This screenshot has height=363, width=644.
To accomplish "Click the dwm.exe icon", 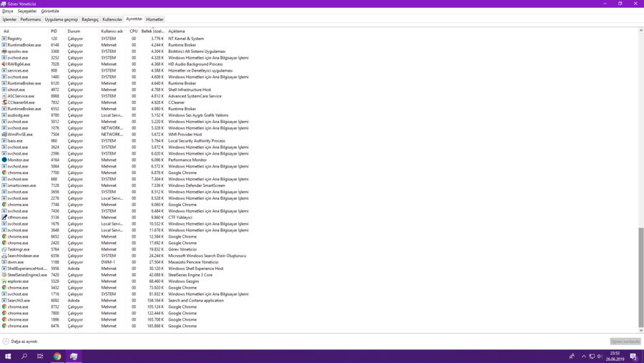I will 4,262.
